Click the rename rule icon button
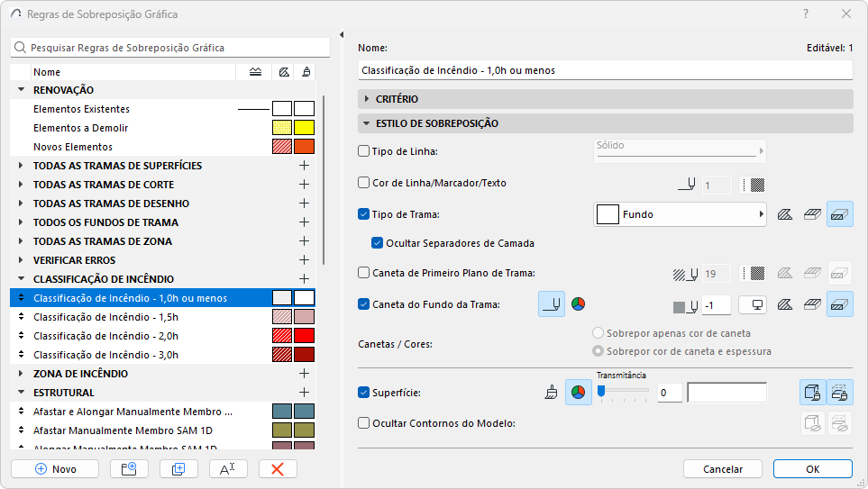This screenshot has width=868, height=489. pos(227,469)
